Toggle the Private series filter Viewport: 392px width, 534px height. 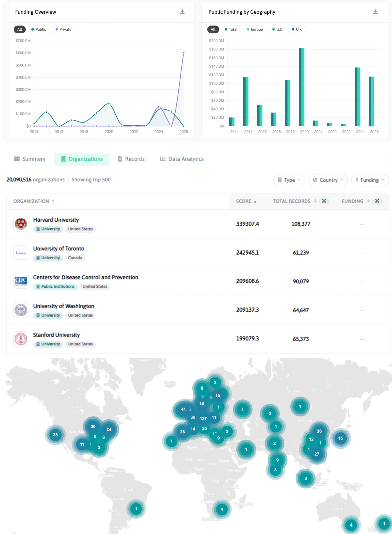point(63,29)
